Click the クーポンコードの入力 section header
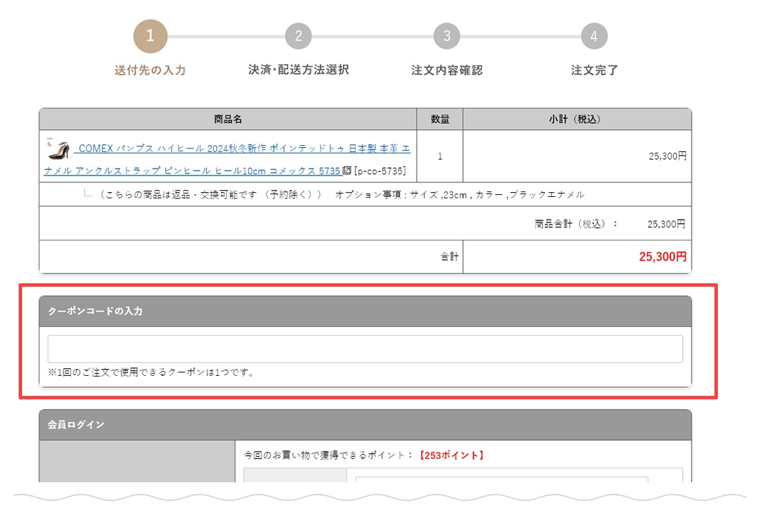 [95, 312]
